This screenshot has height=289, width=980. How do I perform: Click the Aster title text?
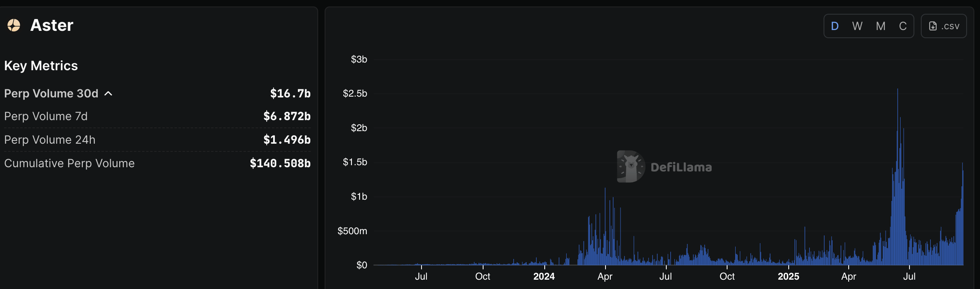[x=52, y=25]
